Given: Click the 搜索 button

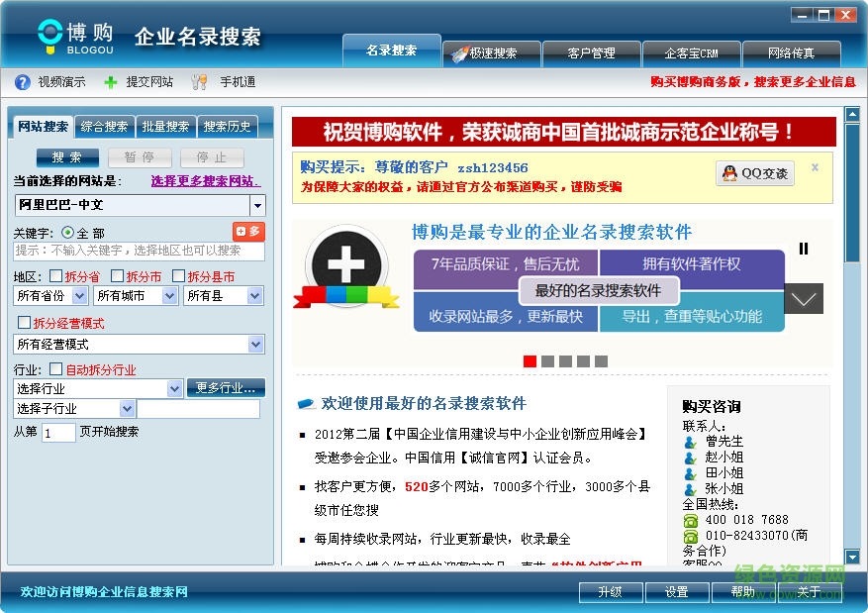Looking at the screenshot, I should click(67, 157).
